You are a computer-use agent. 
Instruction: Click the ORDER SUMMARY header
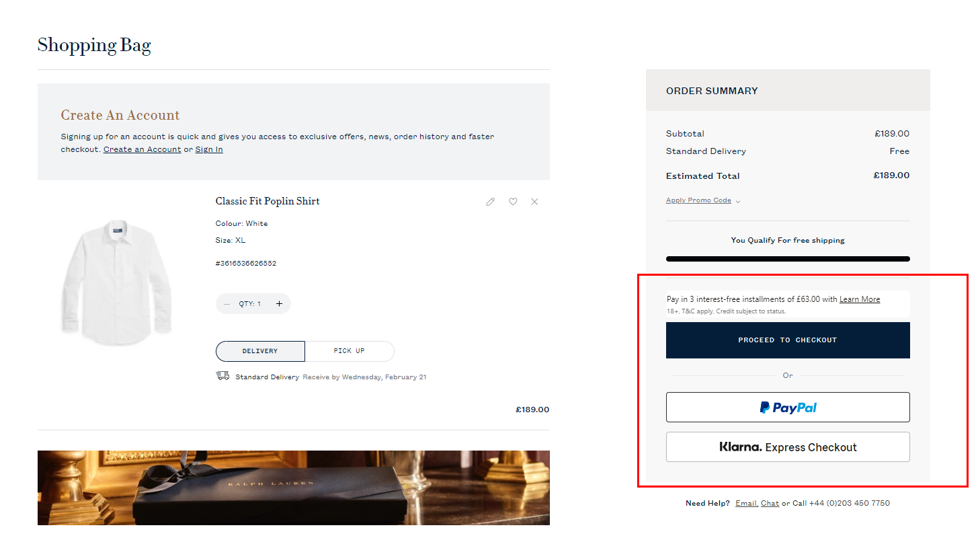point(712,91)
